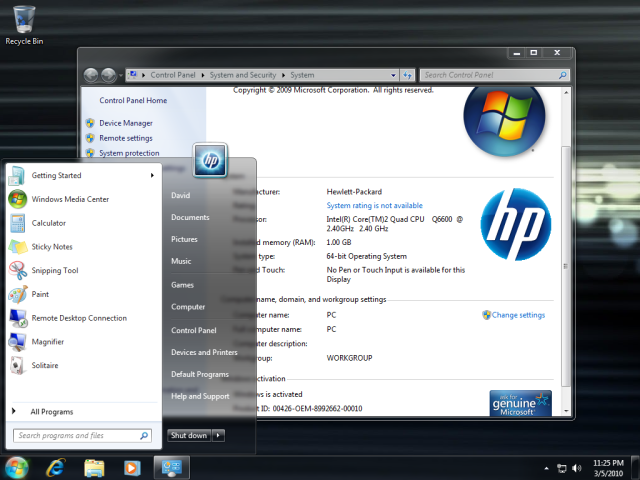Viewport: 640px width, 480px height.
Task: Click the Paint palette icon
Action: [18, 294]
